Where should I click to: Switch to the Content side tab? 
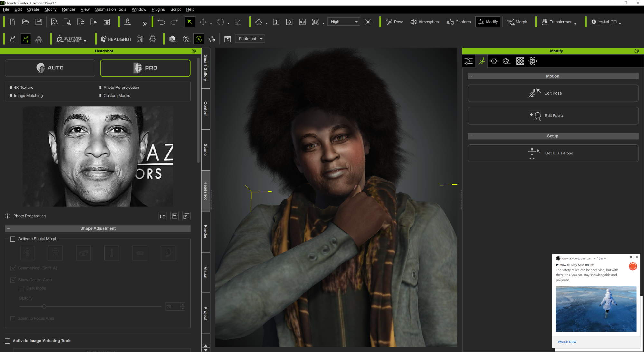point(206,109)
